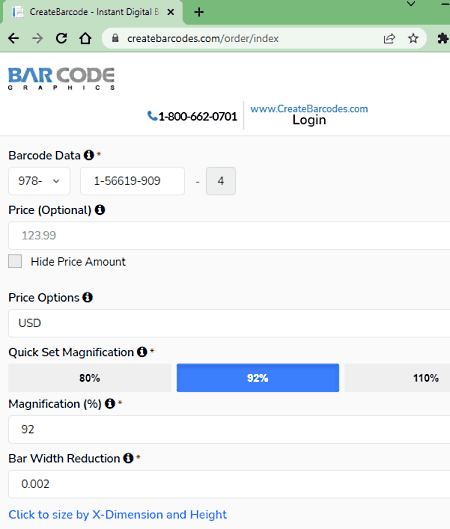Screen dimensions: 450x529
Task: Close the CreateBarcode tab
Action: click(171, 12)
